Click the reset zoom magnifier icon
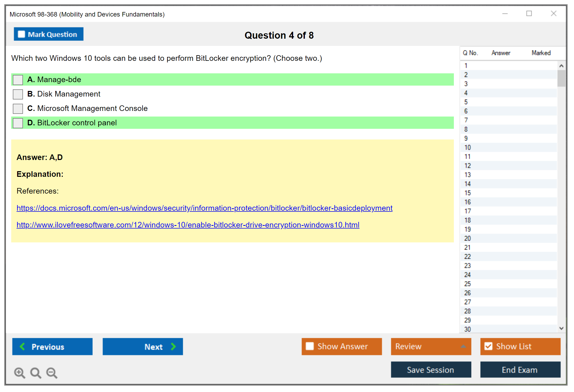Screen dimensions: 574x392 click(36, 373)
